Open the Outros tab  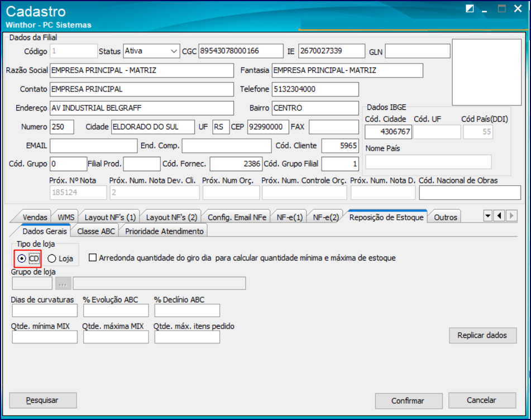tap(446, 217)
